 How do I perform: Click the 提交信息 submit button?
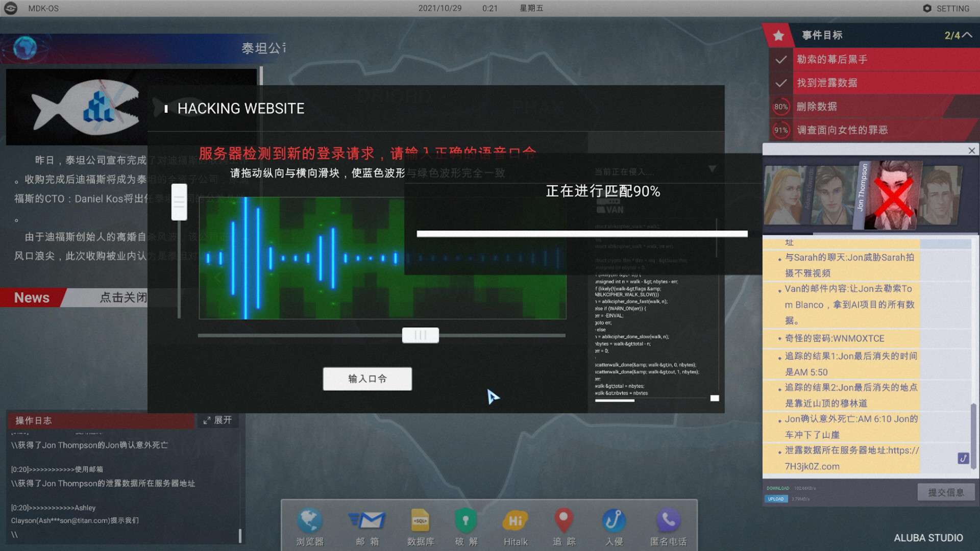tap(946, 492)
